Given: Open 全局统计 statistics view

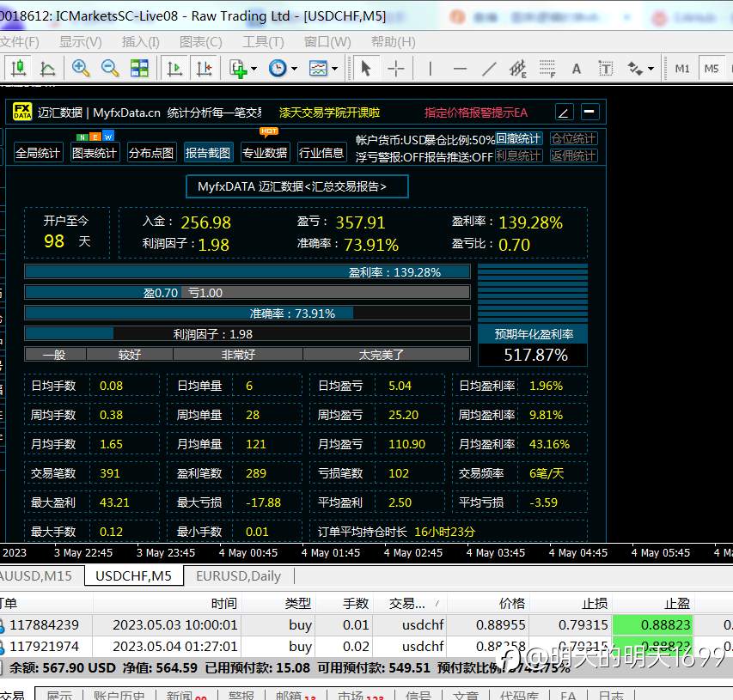Looking at the screenshot, I should (x=38, y=153).
